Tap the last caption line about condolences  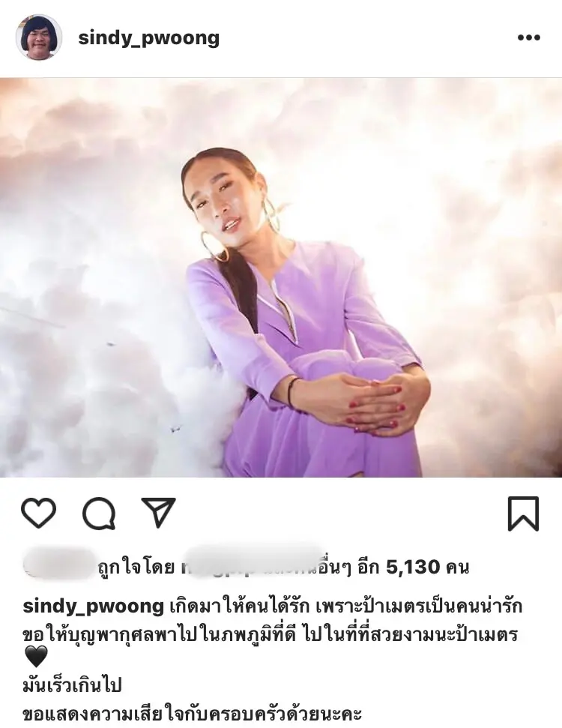[192, 714]
